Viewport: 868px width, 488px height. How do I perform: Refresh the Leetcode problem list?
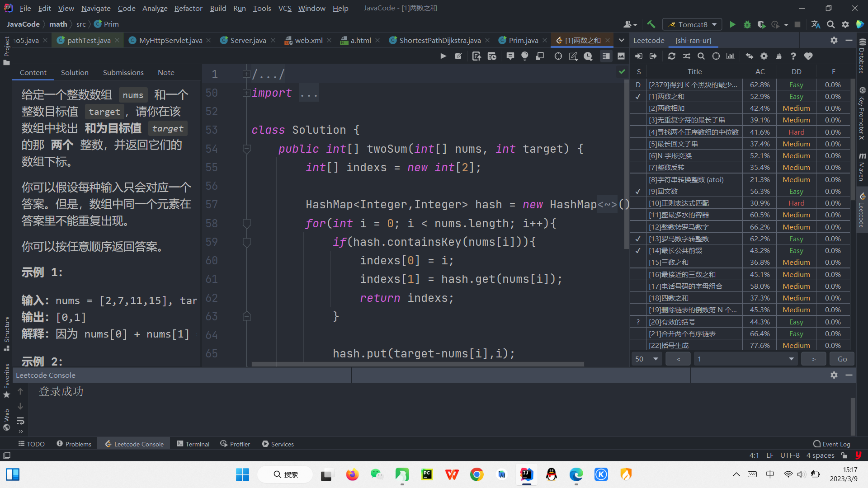[x=672, y=56]
